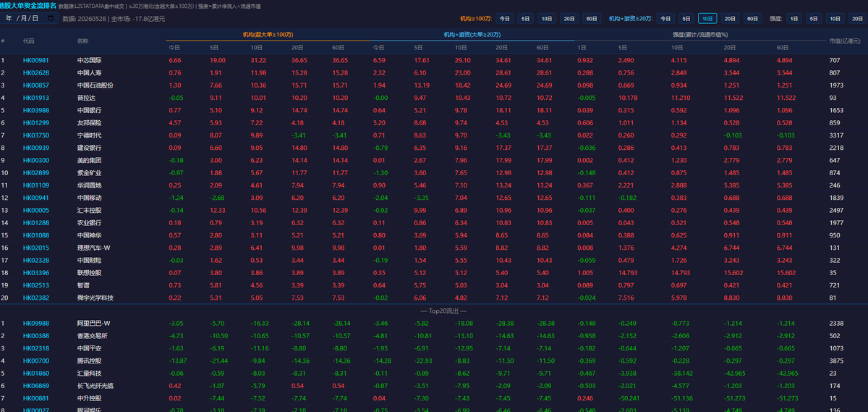Screen dimensions: 868x412
Task: Select 60日 button after 机构+游资≥20万 label
Action: click(753, 18)
